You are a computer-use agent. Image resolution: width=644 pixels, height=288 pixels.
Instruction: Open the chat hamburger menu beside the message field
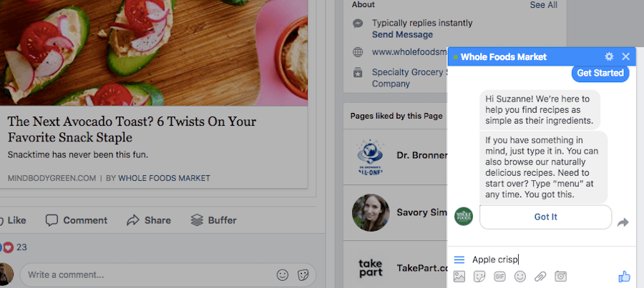click(x=459, y=259)
